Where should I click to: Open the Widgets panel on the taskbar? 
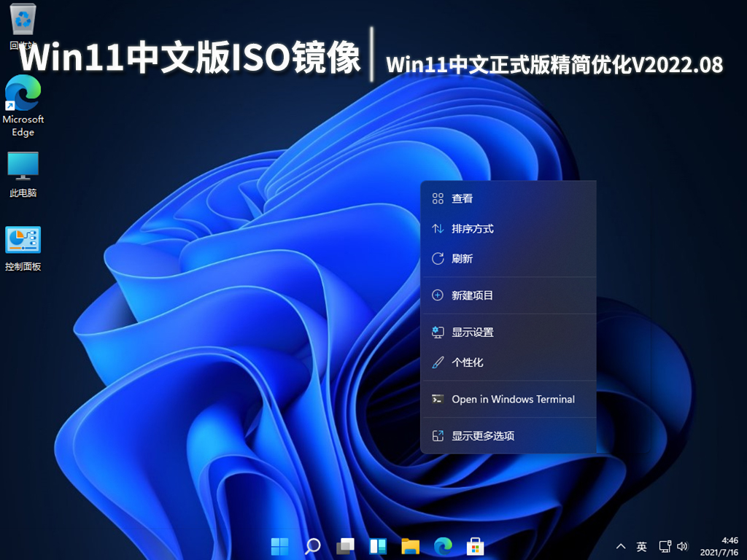coord(379,545)
